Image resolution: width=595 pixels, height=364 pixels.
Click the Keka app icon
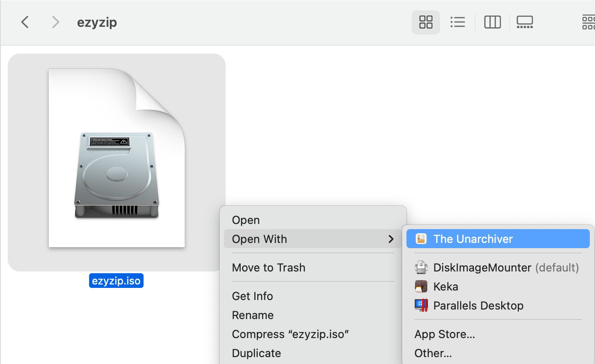pyautogui.click(x=421, y=286)
